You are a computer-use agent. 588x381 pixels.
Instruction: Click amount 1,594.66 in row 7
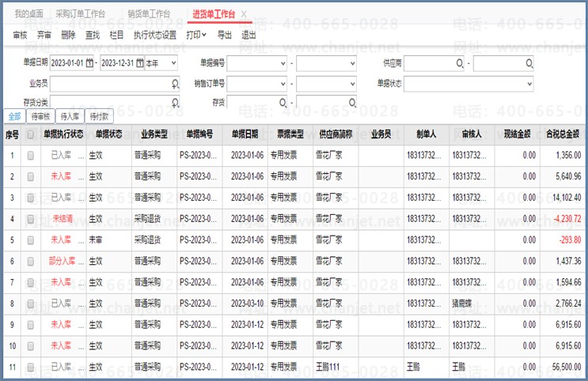click(x=568, y=282)
